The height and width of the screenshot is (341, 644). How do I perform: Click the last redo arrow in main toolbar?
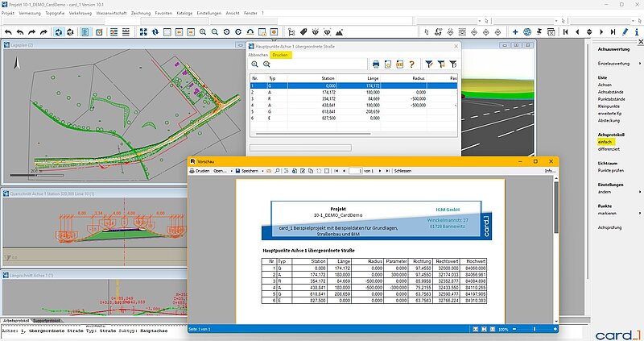click(43, 32)
